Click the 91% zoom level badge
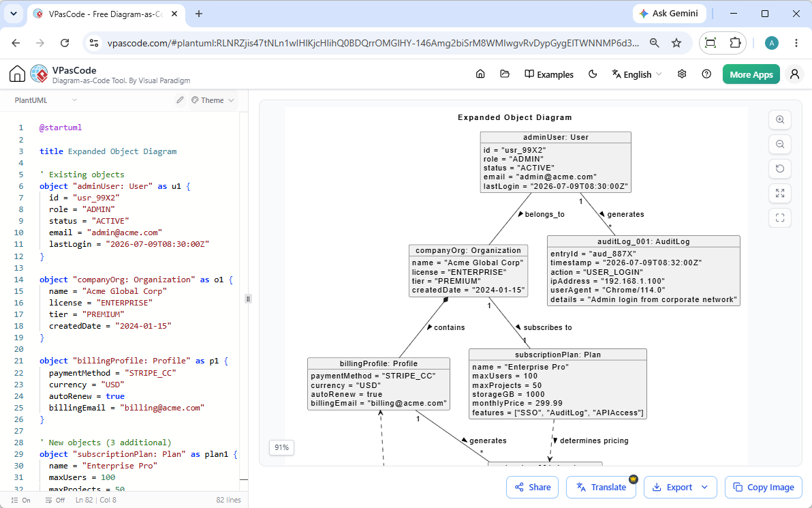 coord(282,447)
